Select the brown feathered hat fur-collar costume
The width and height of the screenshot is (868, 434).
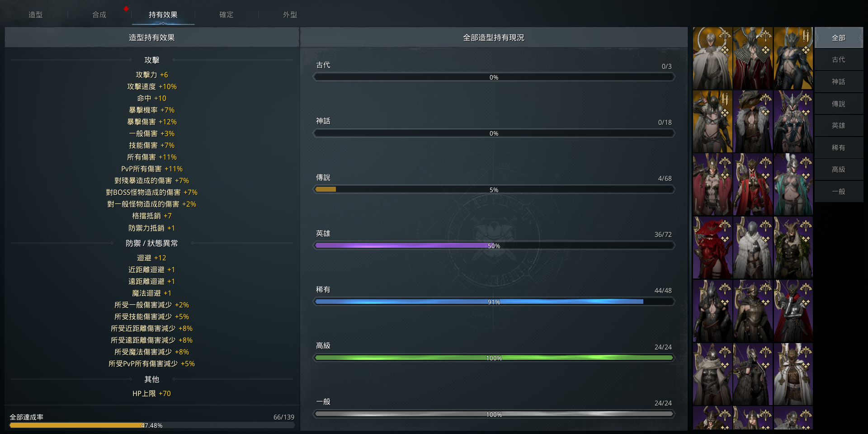pos(753,122)
